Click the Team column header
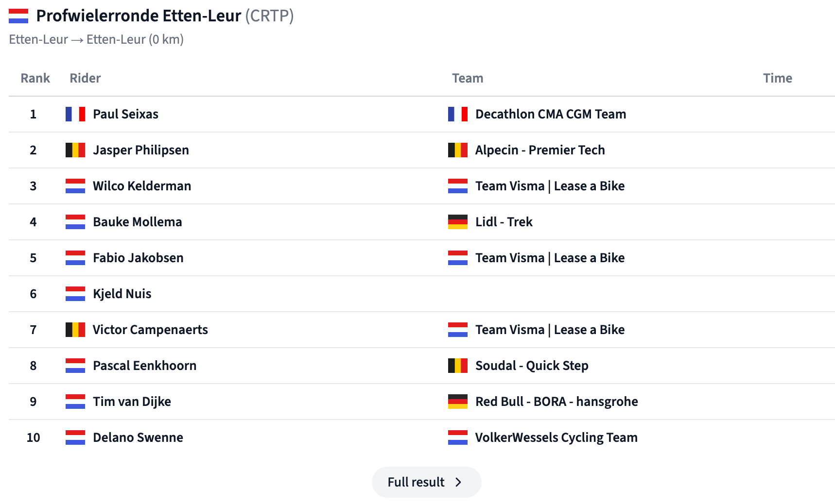This screenshot has height=504, width=835. 468,78
